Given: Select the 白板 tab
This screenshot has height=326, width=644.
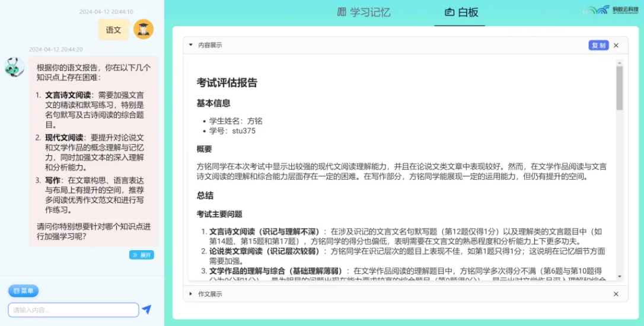Looking at the screenshot, I should (461, 12).
